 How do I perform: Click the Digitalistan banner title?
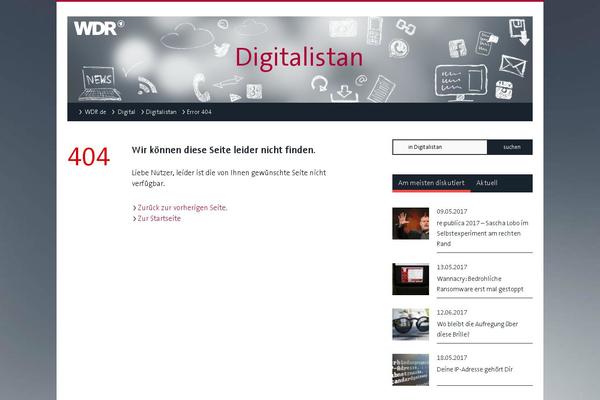coord(299,58)
